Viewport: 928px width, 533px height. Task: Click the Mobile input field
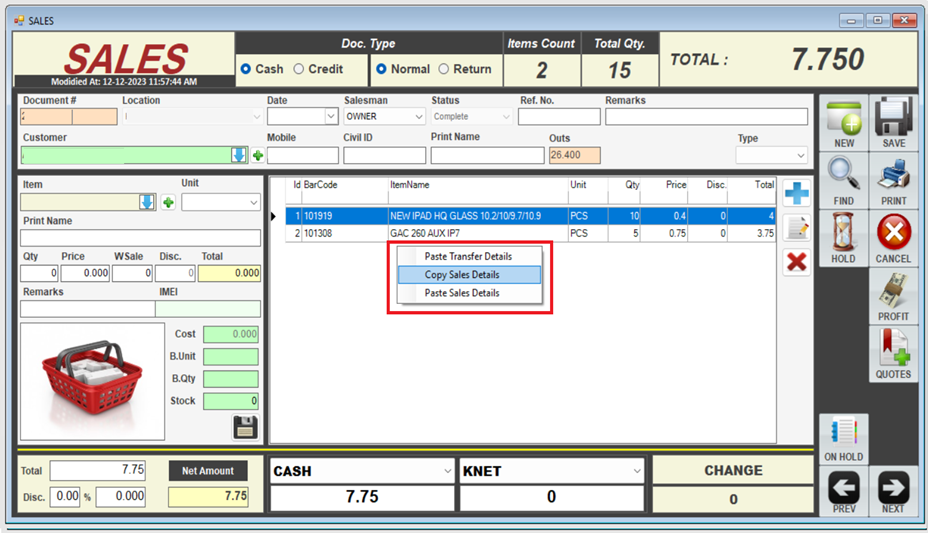pyautogui.click(x=303, y=156)
